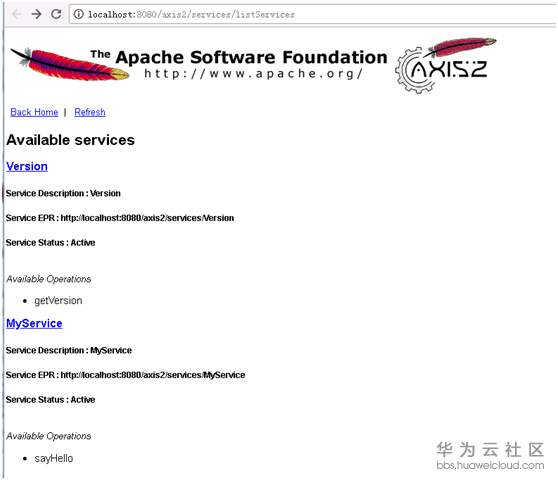Focus the address bar URL field
The image size is (558, 480).
[x=313, y=14]
